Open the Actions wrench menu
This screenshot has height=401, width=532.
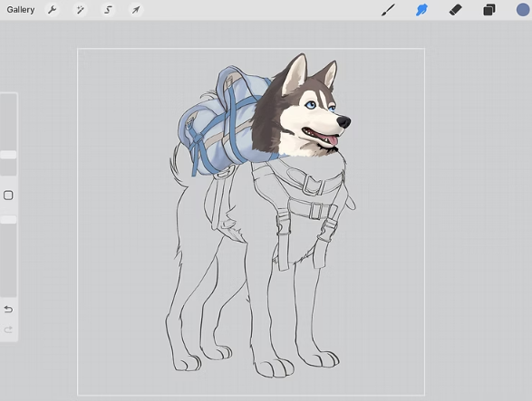[52, 10]
